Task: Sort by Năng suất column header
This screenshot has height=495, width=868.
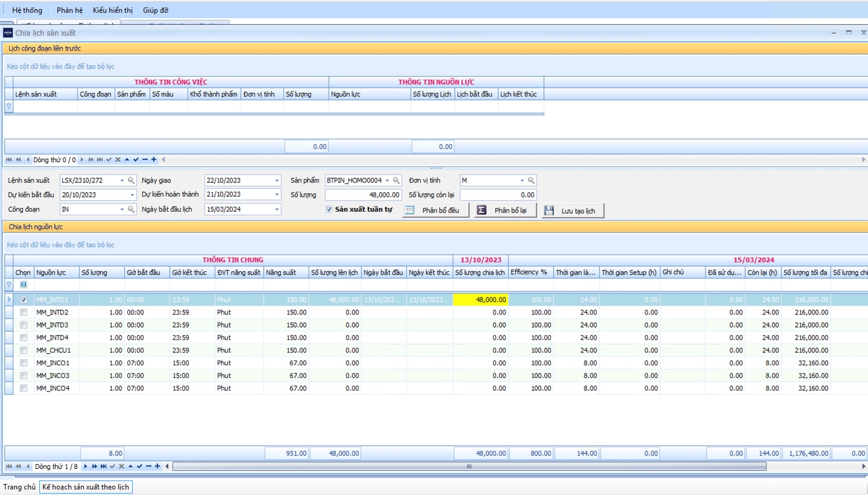Action: coord(286,273)
